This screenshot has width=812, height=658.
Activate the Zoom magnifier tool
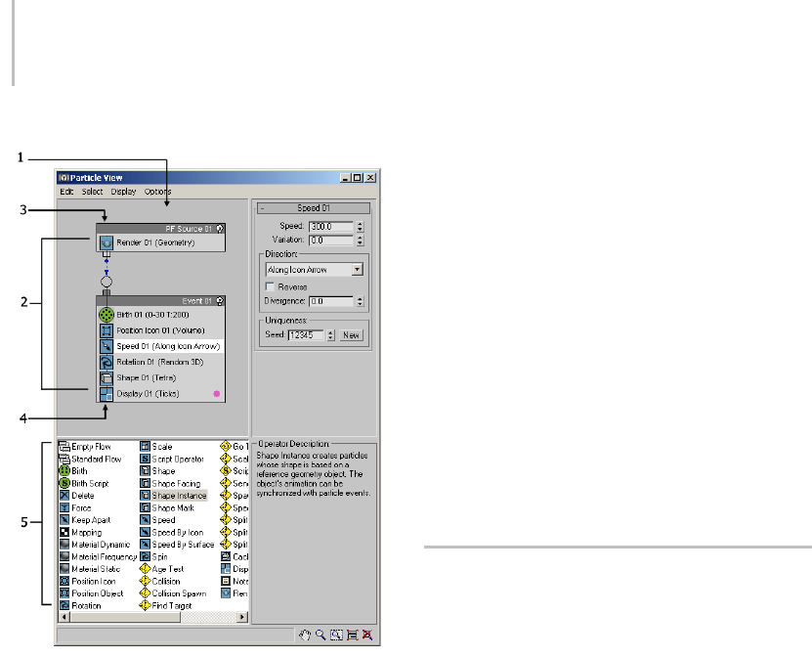pos(321,635)
